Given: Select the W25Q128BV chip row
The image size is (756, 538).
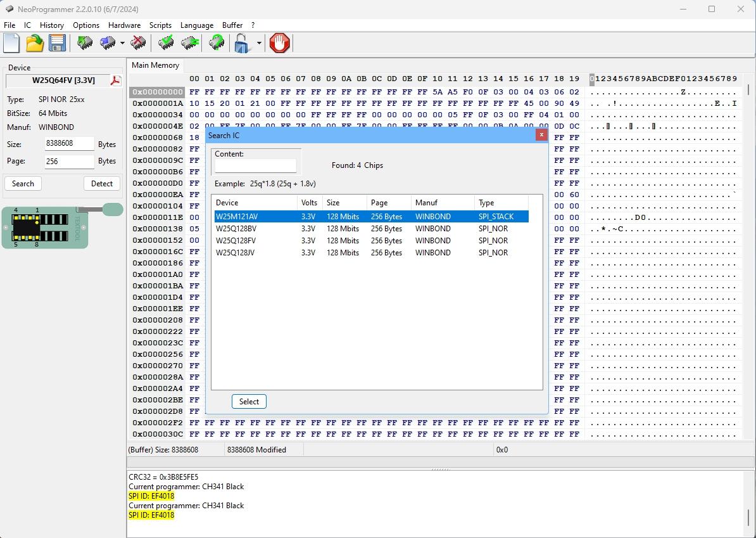Looking at the screenshot, I should click(x=371, y=229).
